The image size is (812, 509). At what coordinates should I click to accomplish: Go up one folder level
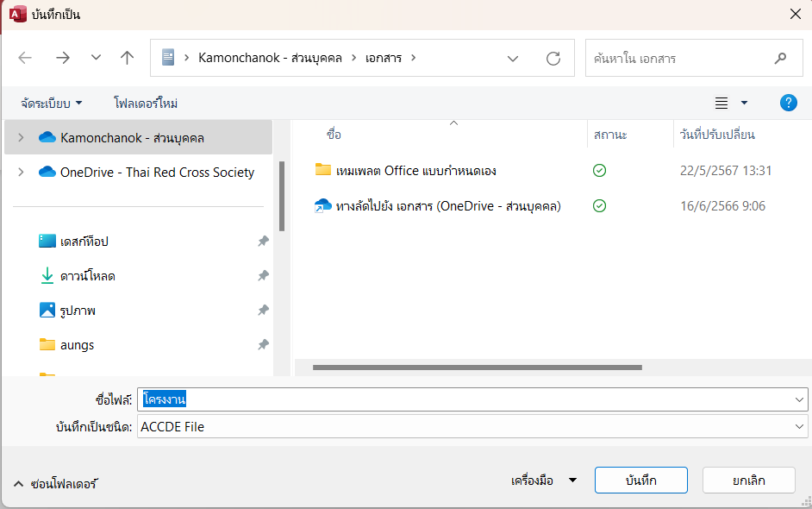click(x=128, y=58)
